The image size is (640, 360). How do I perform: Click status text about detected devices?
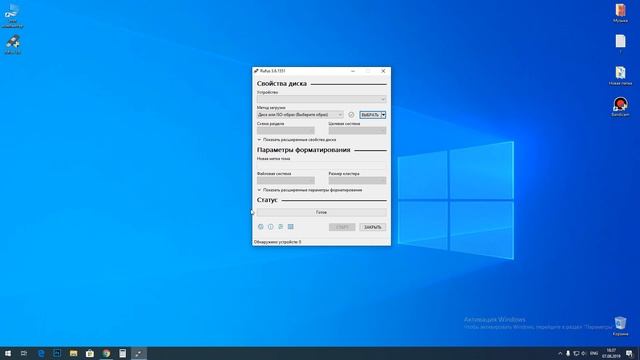pyautogui.click(x=278, y=242)
